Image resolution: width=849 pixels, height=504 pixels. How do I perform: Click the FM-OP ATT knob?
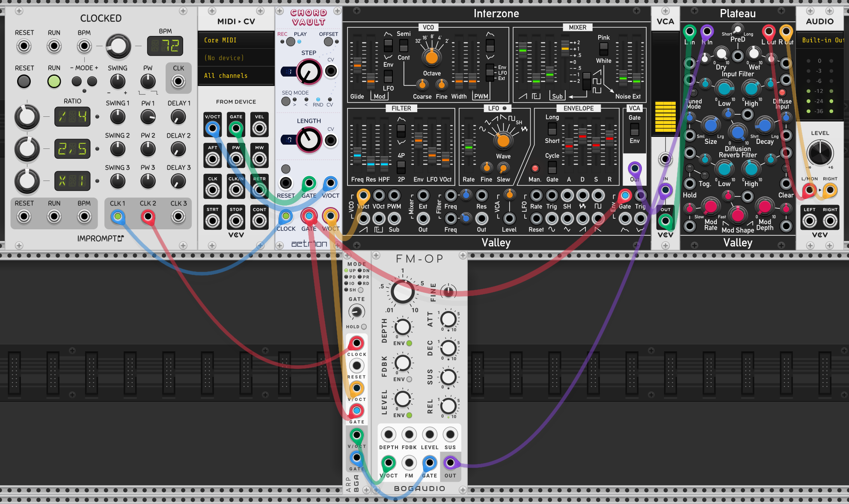[448, 319]
